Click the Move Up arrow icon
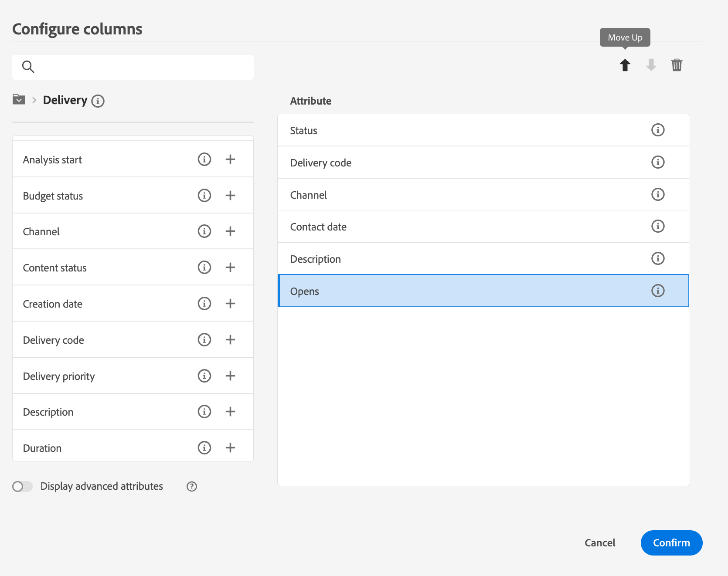Image resolution: width=728 pixels, height=576 pixels. pos(625,65)
